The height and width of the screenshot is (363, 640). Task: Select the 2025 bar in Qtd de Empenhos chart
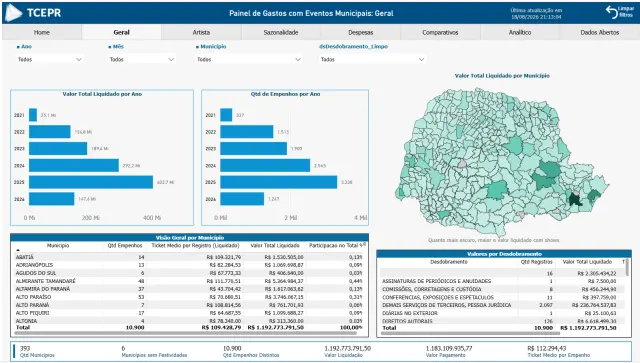pos(279,182)
